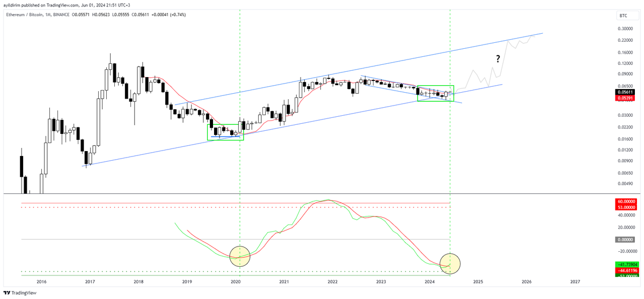This screenshot has width=644, height=299.
Task: Click the 2026 time axis label
Action: pos(526,281)
